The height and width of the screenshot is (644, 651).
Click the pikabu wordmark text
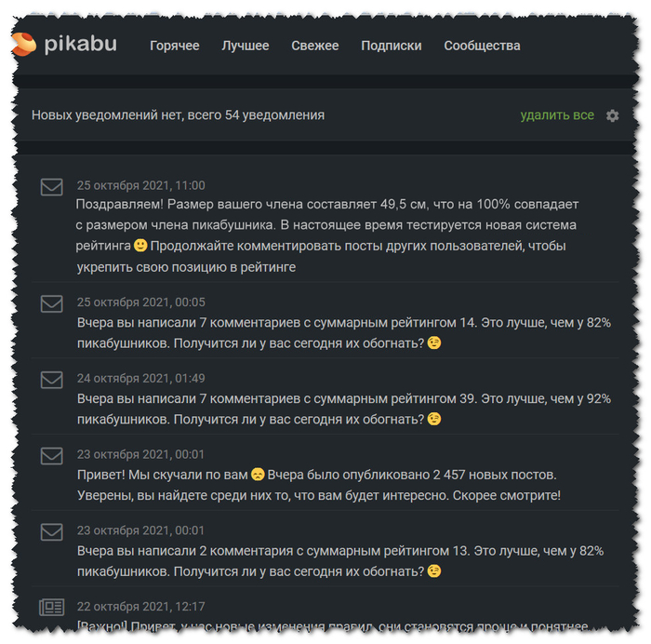pyautogui.click(x=80, y=44)
